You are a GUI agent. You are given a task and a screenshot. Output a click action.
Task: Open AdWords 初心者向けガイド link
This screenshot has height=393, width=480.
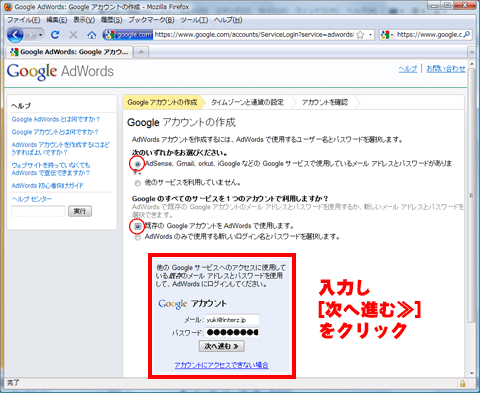coord(47,185)
